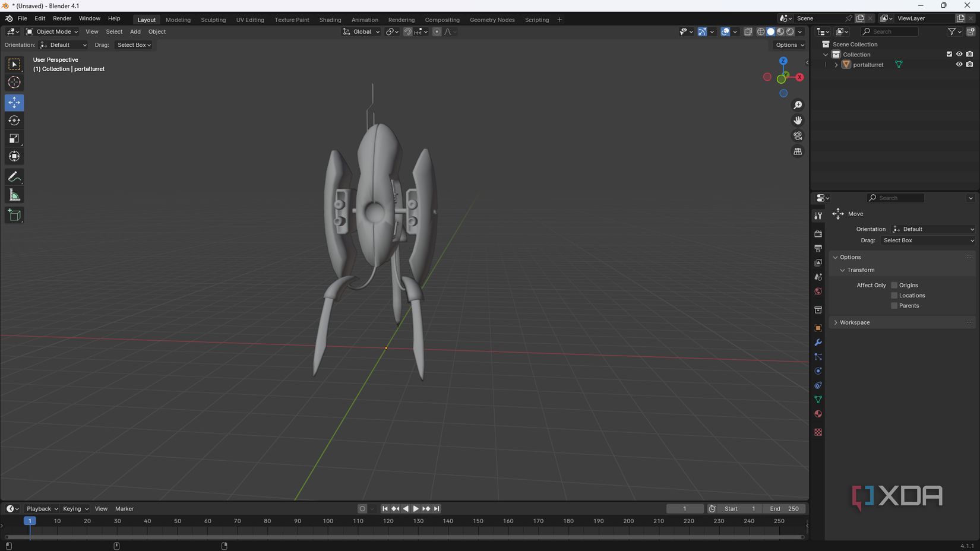Expand the Workspace panel
The height and width of the screenshot is (551, 980).
coord(836,322)
